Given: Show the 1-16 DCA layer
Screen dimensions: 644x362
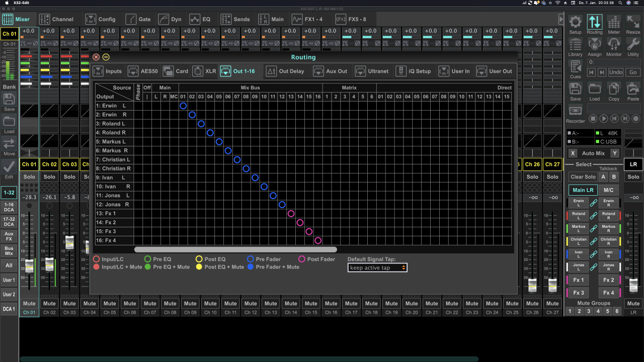Looking at the screenshot, I should 9,207.
